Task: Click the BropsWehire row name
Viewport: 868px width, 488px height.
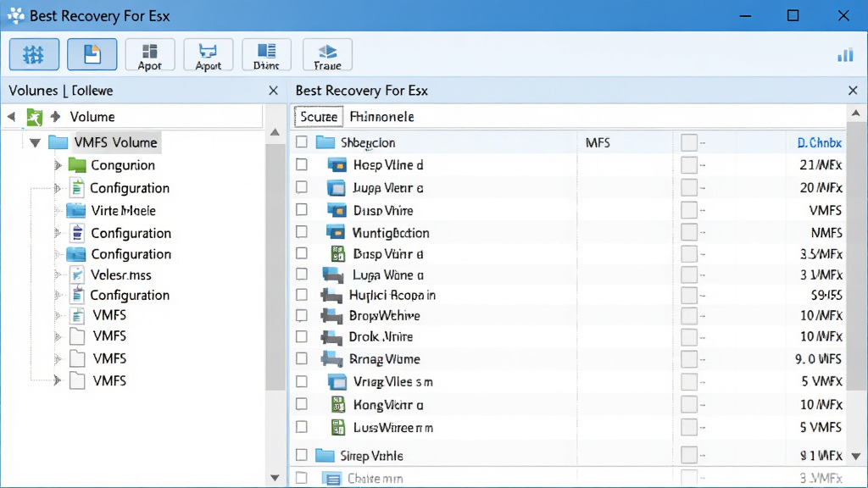Action: click(x=384, y=316)
